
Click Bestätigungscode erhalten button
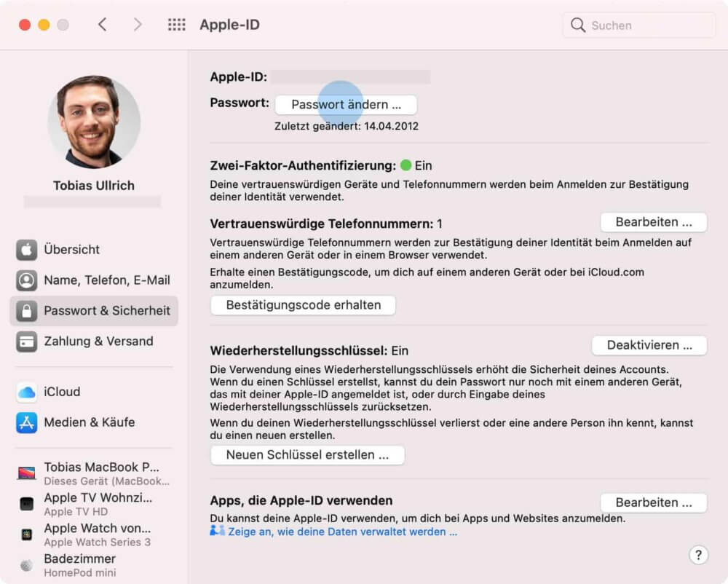[303, 305]
